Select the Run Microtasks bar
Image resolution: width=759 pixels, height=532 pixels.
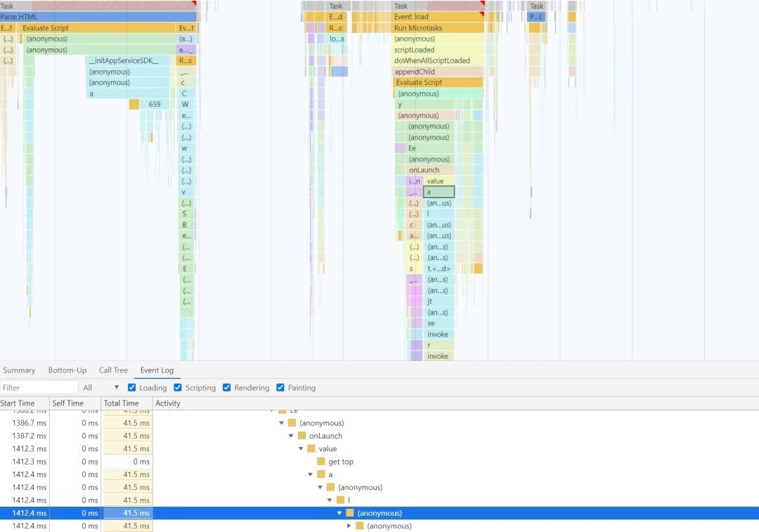click(x=438, y=28)
